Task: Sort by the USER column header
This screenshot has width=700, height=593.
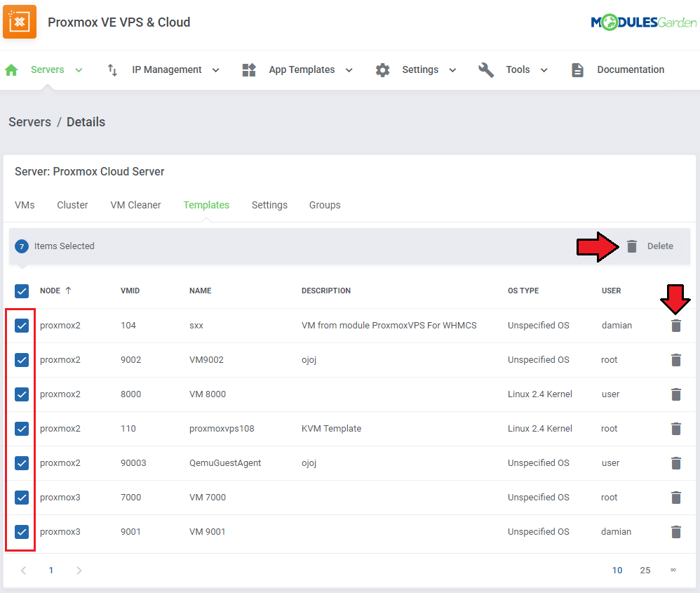Action: pos(611,291)
